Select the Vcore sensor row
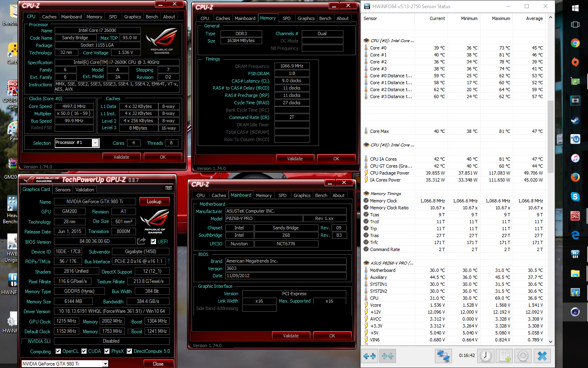Screen dimensions: 588x368 click(454, 305)
